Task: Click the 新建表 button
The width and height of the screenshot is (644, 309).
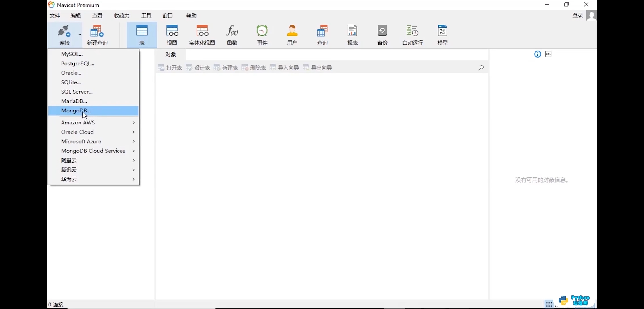Action: (x=226, y=68)
